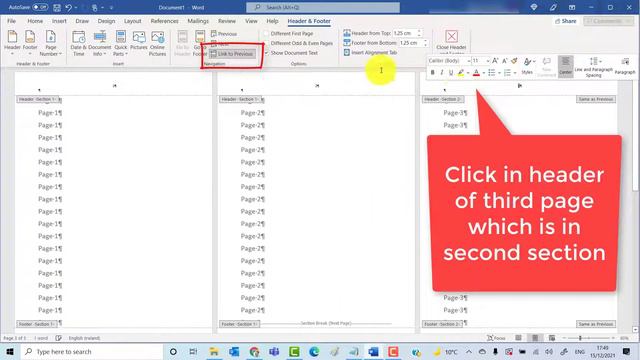640x360 pixels.
Task: Close Header and Footer
Action: point(451,41)
